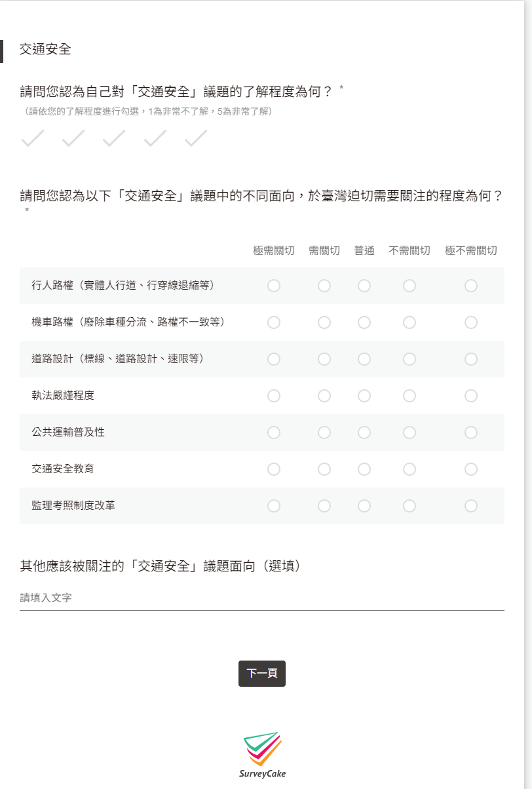Select the first checkmark rating icon
Image resolution: width=532 pixels, height=789 pixels.
coord(32,138)
